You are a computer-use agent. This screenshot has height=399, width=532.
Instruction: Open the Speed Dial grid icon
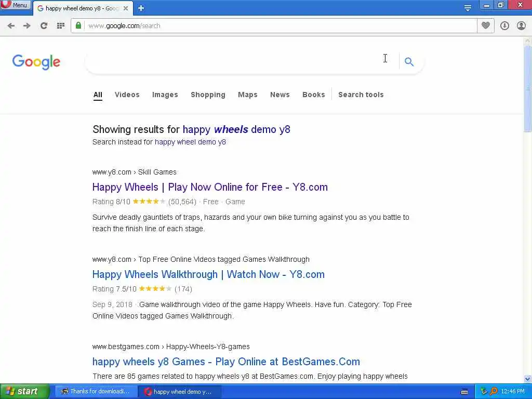[61, 26]
